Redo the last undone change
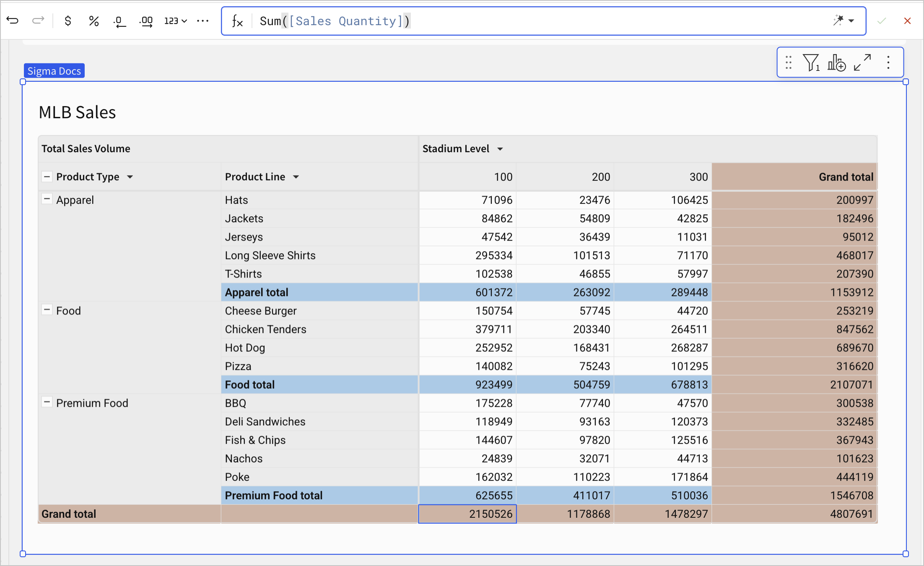This screenshot has width=924, height=566. (38, 20)
